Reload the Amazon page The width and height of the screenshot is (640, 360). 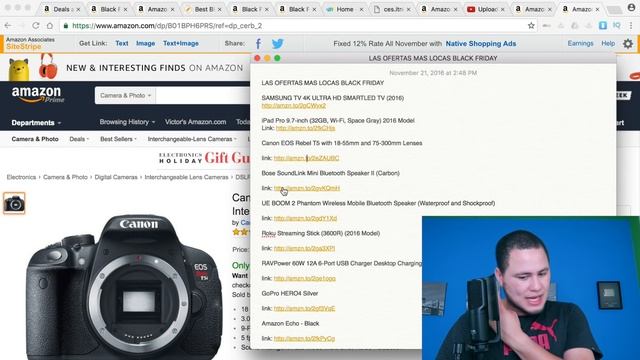(x=36, y=26)
